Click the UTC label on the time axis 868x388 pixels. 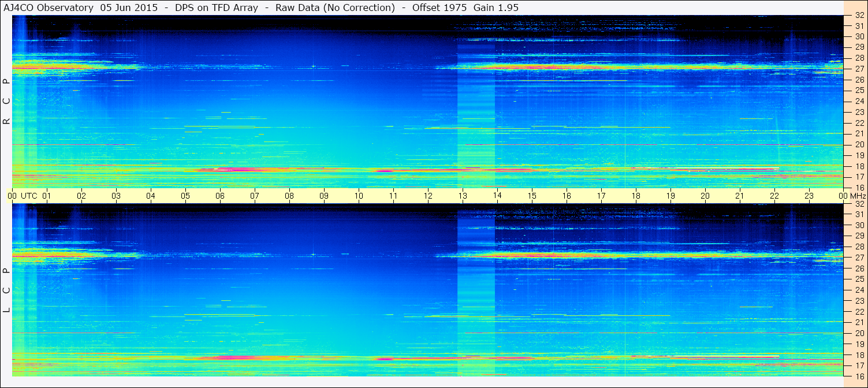29,196
